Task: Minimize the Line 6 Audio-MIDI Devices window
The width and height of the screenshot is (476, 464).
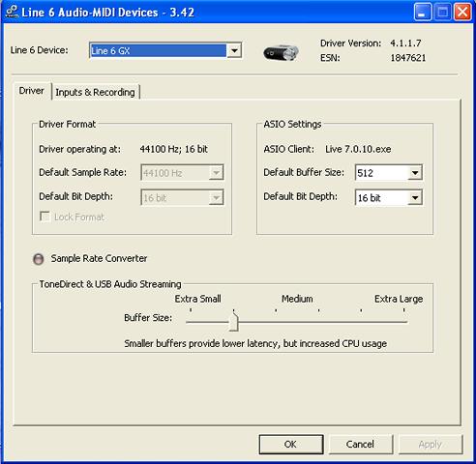Action: [423, 13]
